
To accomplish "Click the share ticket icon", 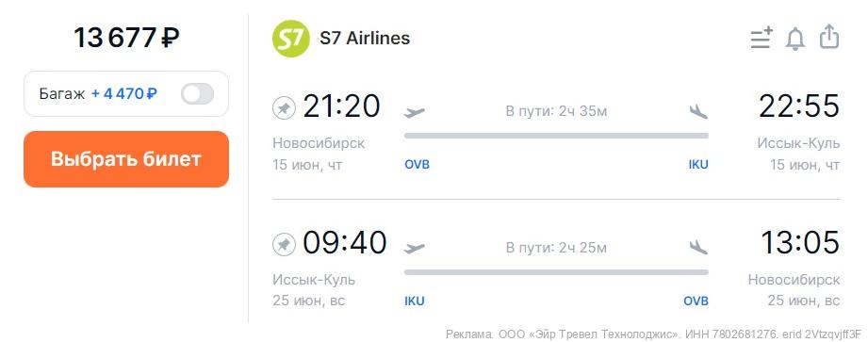I will pyautogui.click(x=829, y=37).
